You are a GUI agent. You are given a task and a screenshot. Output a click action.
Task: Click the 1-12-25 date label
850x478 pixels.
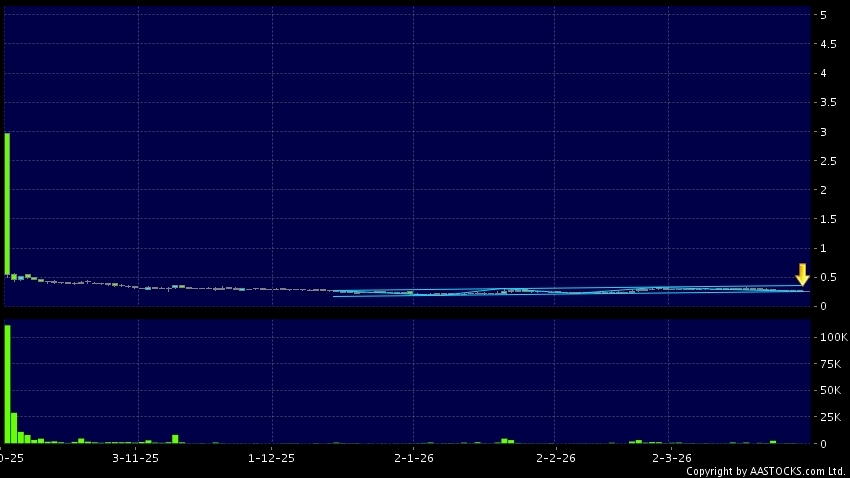coord(271,458)
